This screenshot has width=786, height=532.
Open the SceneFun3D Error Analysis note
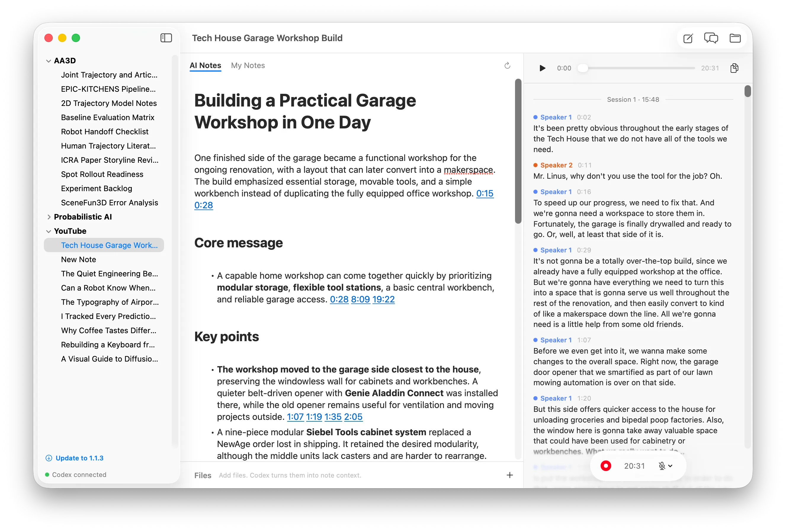[110, 203]
